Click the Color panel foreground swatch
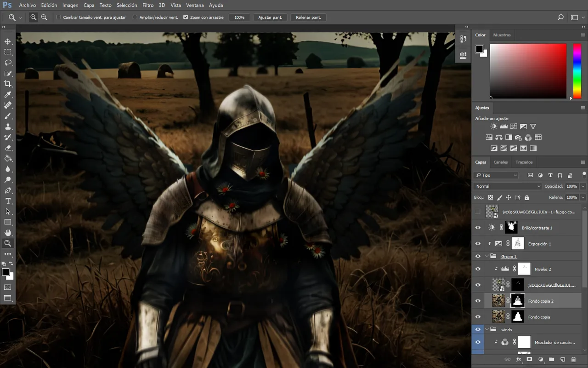 pyautogui.click(x=479, y=49)
